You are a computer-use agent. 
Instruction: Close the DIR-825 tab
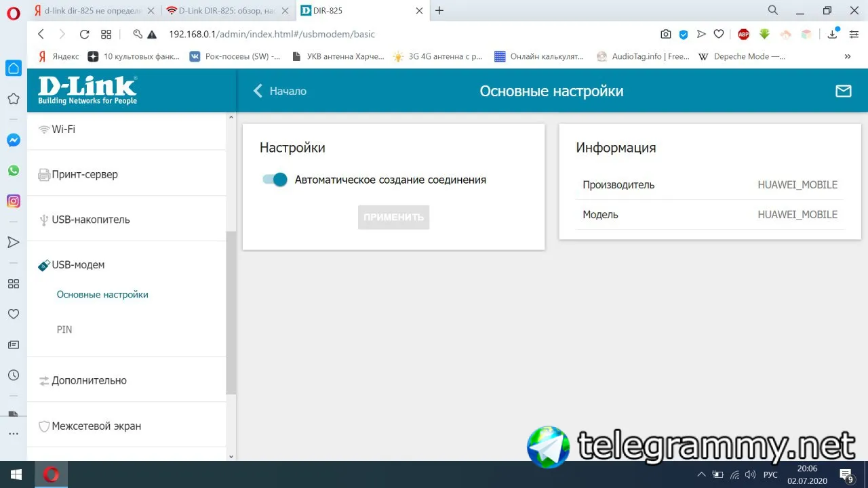pos(420,10)
